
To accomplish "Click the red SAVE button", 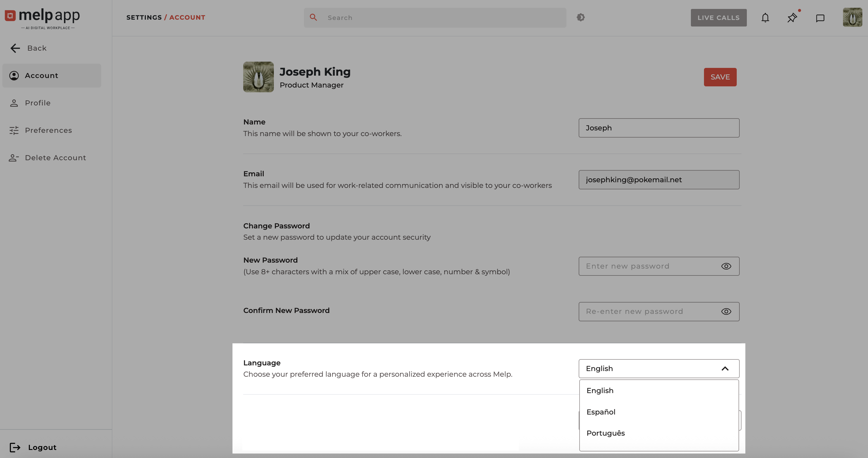I will click(720, 77).
